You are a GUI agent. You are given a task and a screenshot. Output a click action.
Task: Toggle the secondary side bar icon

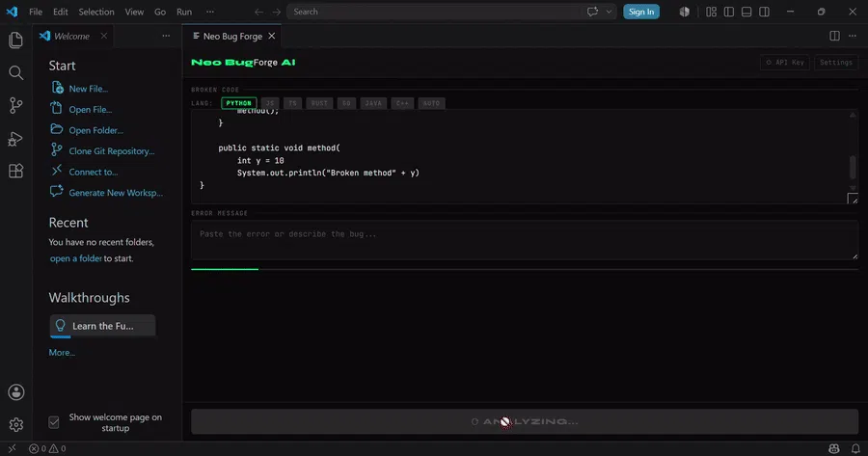pos(765,12)
